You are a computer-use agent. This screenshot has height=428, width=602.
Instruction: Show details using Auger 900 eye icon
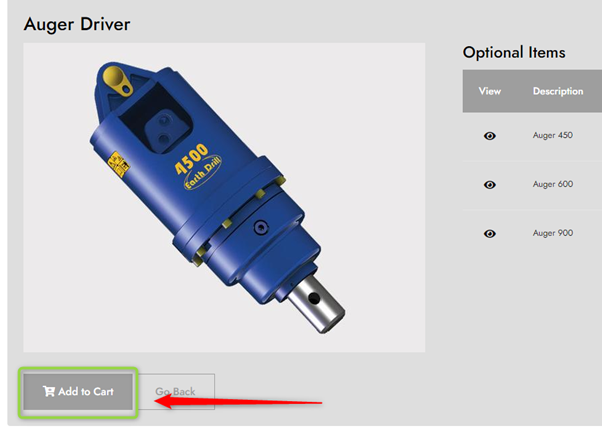490,234
